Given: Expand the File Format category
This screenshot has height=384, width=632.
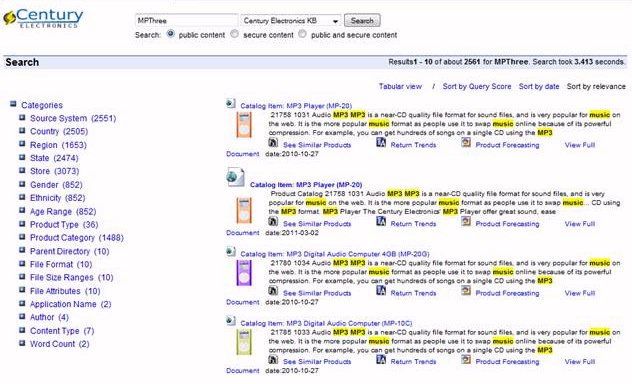Looking at the screenshot, I should 22,264.
